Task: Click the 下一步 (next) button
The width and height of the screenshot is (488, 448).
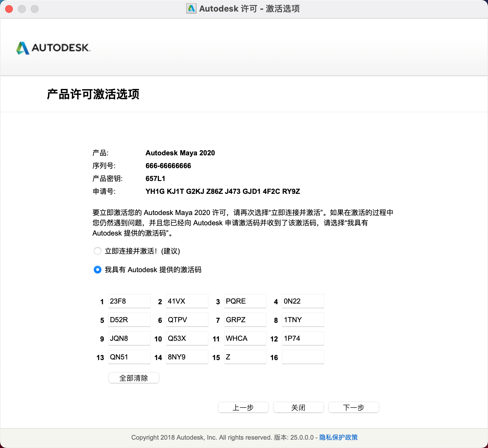Action: 354,407
